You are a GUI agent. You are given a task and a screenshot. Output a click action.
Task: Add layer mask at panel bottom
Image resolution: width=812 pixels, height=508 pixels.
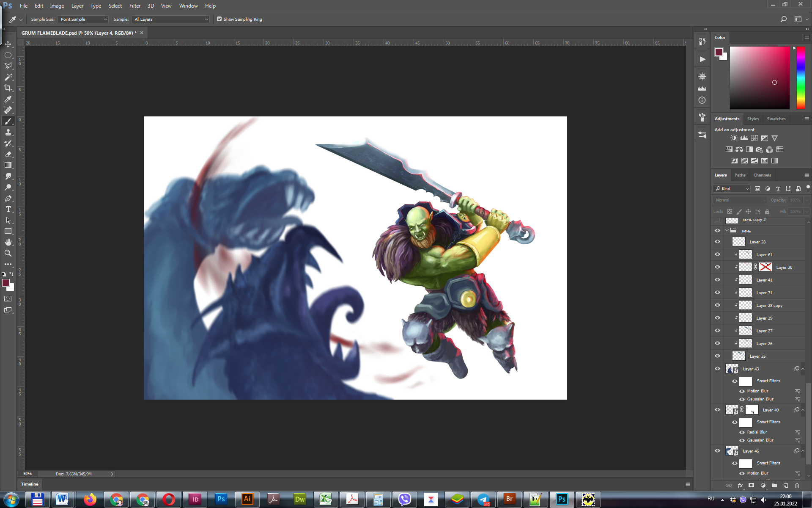[x=752, y=486]
